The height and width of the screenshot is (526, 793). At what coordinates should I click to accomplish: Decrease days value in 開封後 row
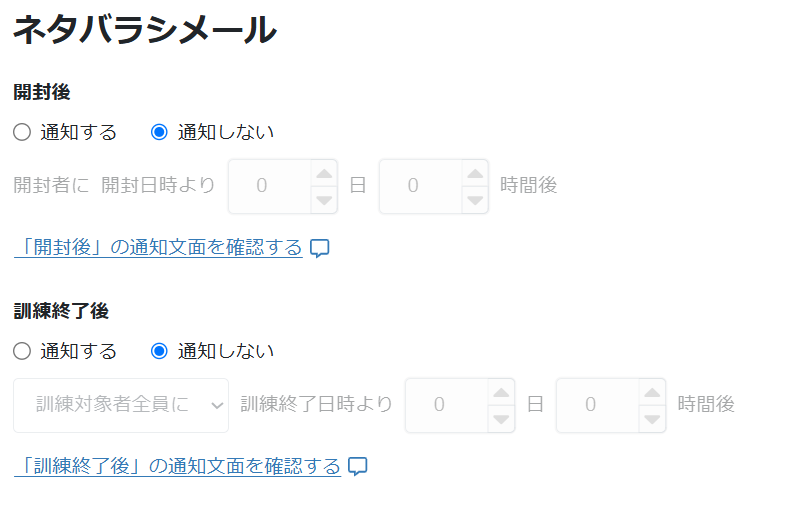pos(324,200)
